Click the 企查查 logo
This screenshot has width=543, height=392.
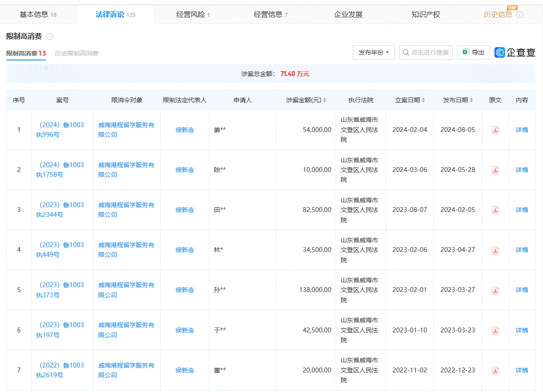tap(515, 52)
